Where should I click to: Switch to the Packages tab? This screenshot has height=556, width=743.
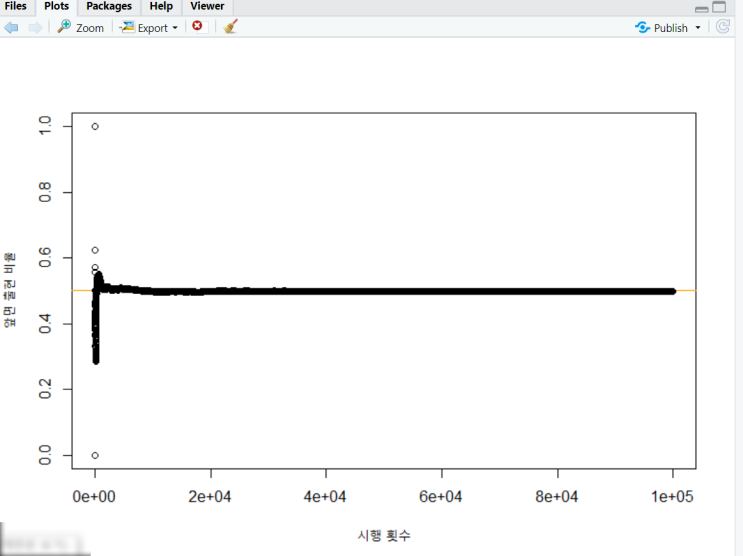coord(109,6)
